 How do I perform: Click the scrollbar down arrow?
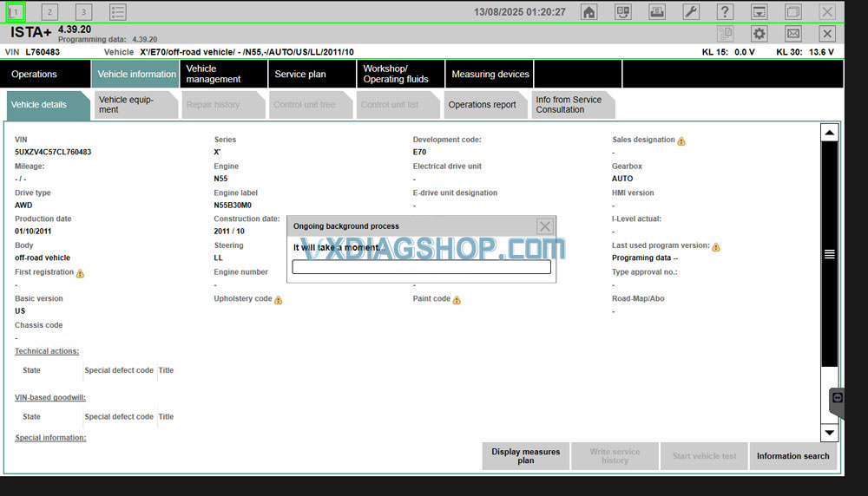pyautogui.click(x=829, y=433)
